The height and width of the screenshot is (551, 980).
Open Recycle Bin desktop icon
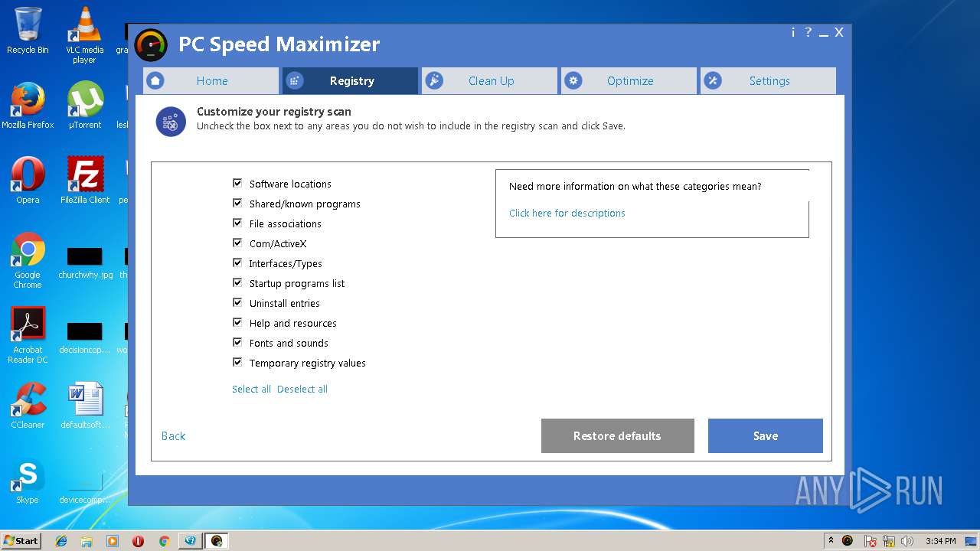[28, 31]
